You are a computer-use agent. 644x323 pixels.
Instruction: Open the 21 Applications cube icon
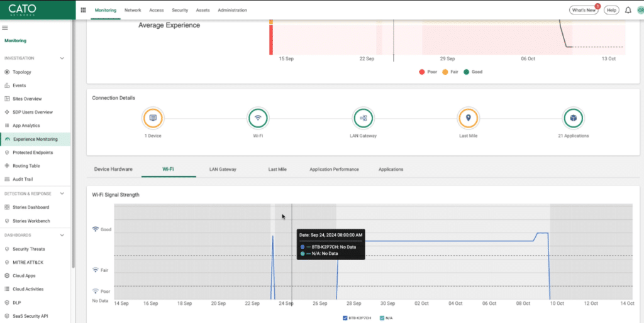pyautogui.click(x=573, y=118)
